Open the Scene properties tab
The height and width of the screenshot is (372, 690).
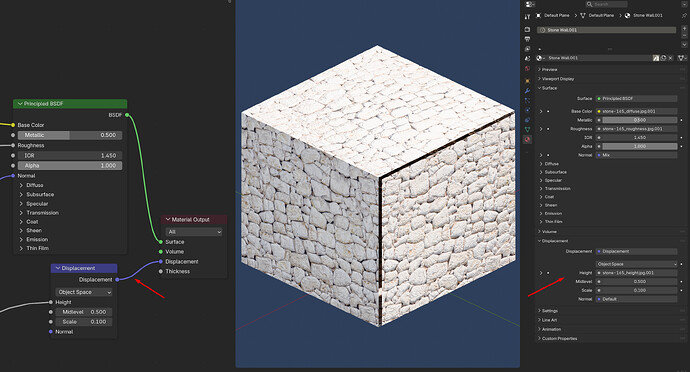point(527,59)
